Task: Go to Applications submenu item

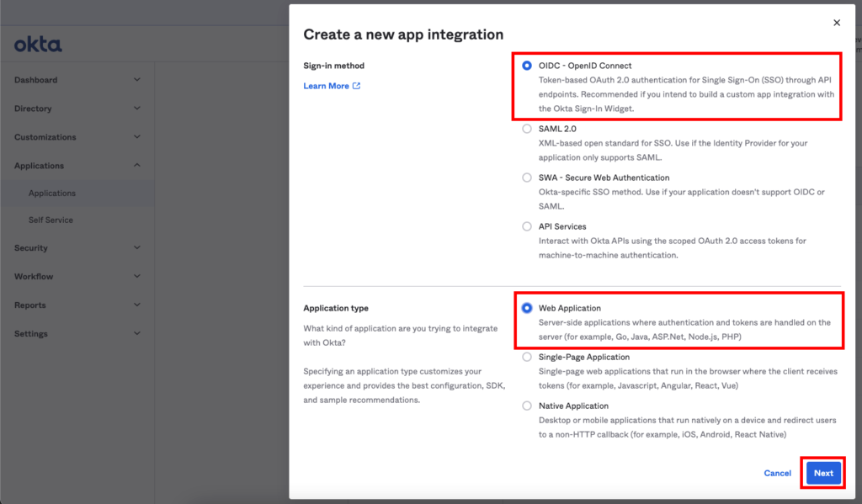Action: (x=52, y=193)
